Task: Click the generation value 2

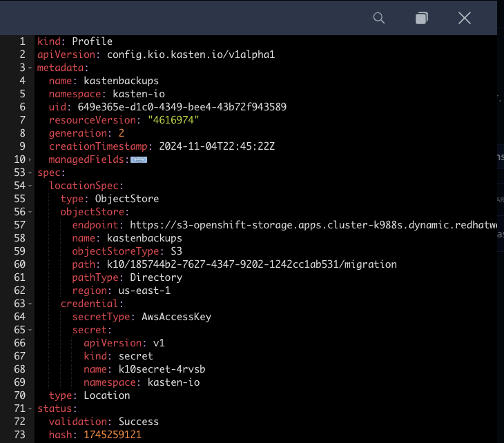Action: 122,133
